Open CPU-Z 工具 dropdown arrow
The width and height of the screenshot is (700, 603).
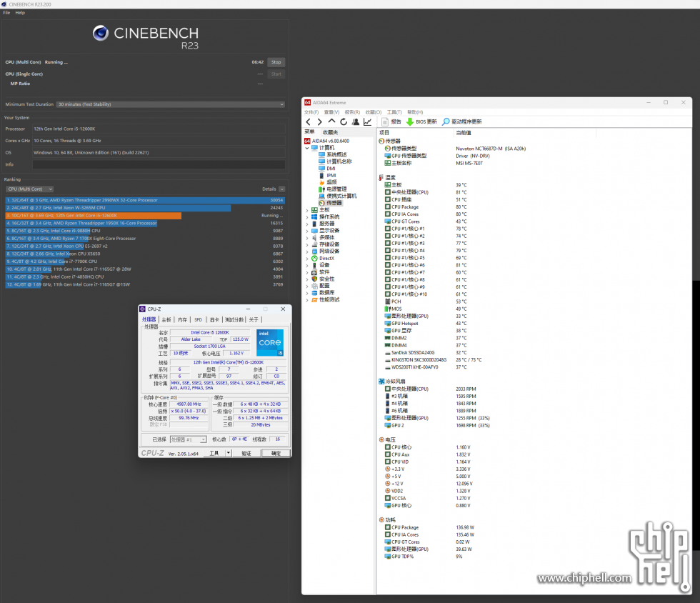tap(228, 453)
